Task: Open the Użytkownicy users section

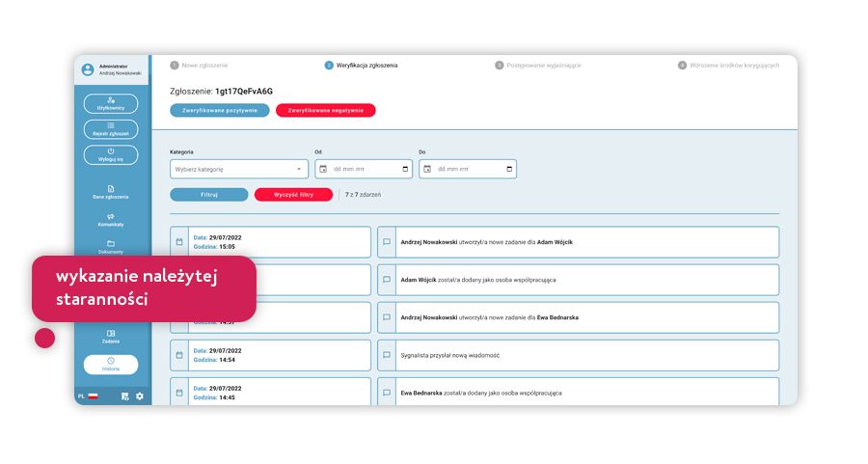Action: point(111,103)
